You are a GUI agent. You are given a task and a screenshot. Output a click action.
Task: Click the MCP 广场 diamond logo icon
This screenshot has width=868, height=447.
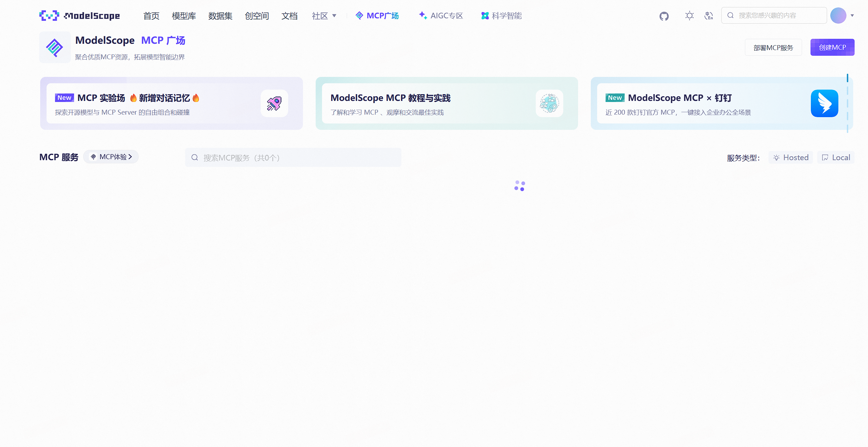click(x=55, y=47)
